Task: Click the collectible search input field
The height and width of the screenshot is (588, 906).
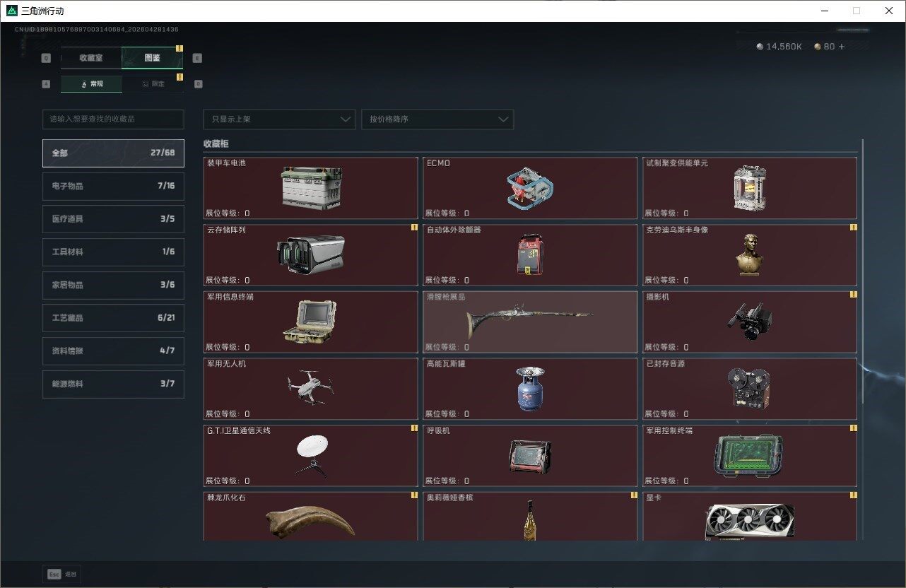Action: (x=113, y=119)
